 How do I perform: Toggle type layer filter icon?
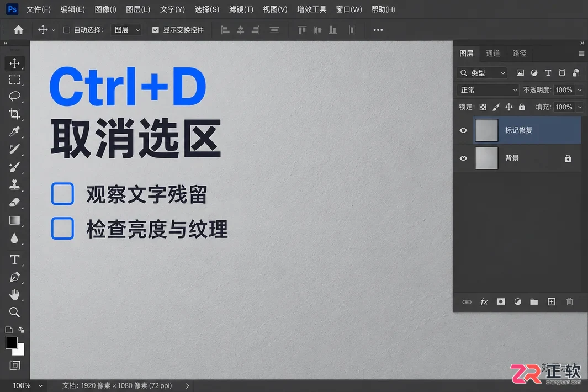pyautogui.click(x=548, y=73)
